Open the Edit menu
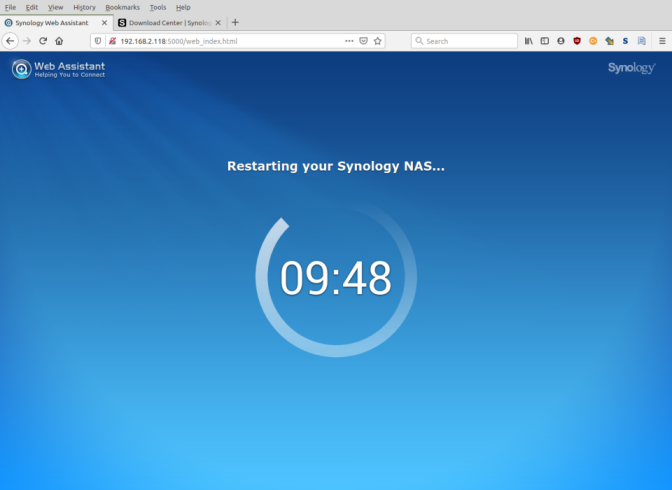 [x=32, y=7]
